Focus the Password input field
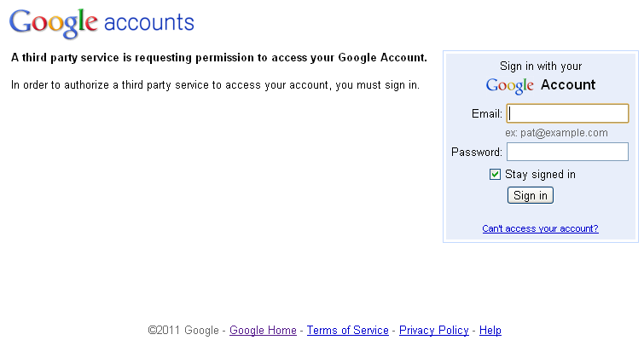Viewport: 644px width, 346px height. (567, 152)
